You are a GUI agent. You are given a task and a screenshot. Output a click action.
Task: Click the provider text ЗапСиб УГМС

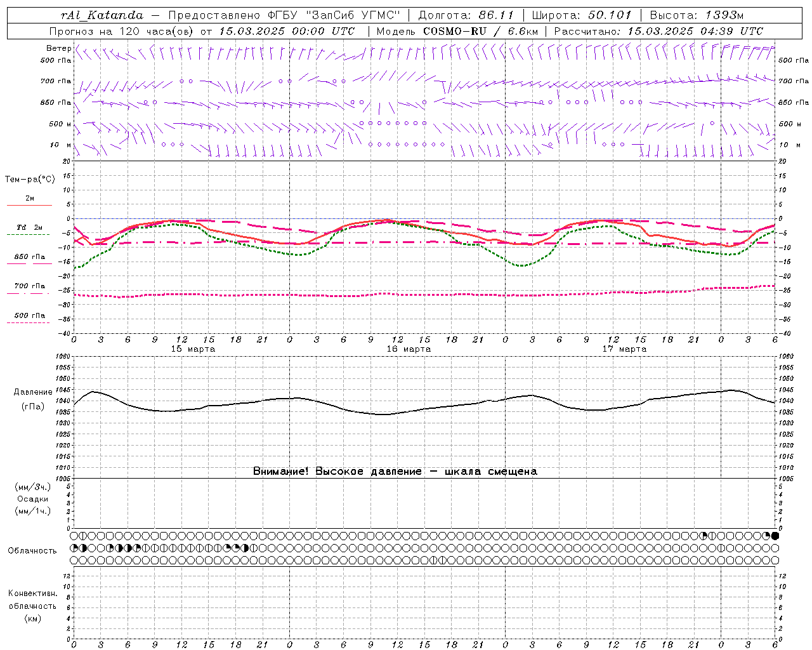click(353, 15)
